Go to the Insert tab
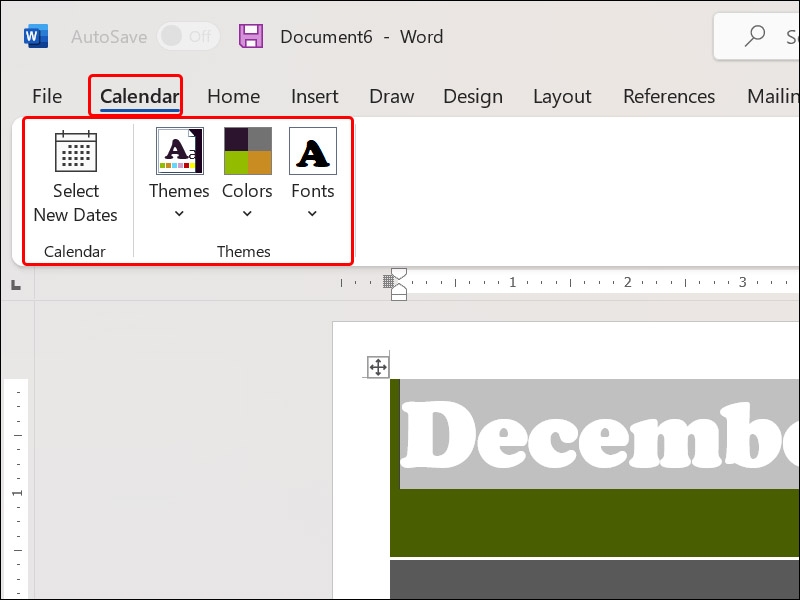 tap(315, 96)
